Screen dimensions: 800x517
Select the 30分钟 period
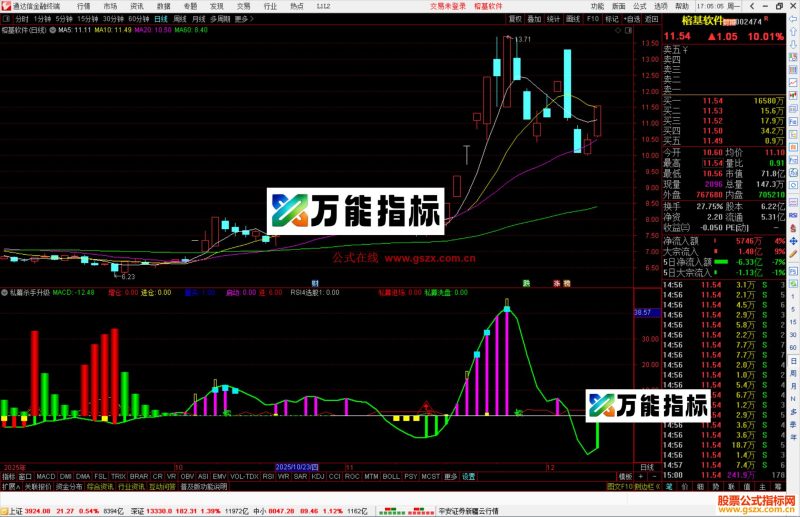pyautogui.click(x=113, y=19)
